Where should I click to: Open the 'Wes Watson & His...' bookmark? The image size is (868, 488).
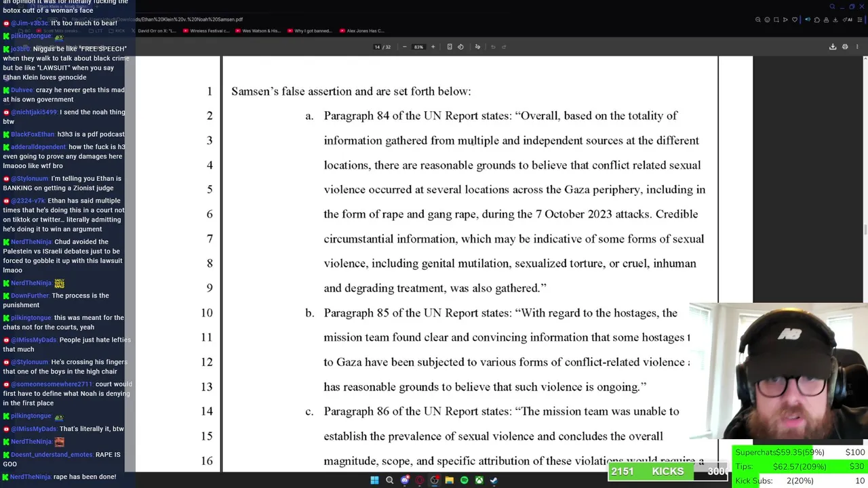(x=258, y=30)
